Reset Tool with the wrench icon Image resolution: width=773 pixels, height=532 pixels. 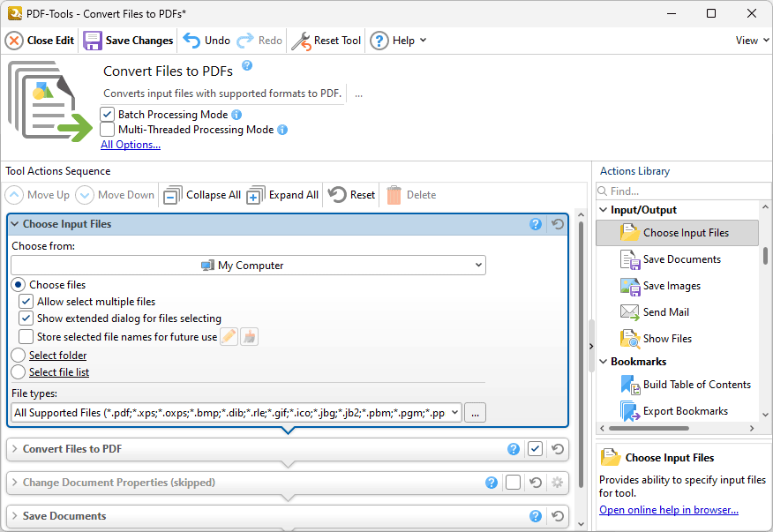tap(326, 41)
